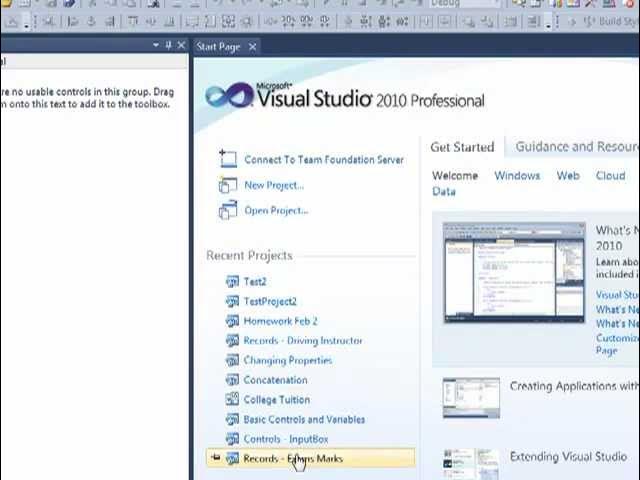Click the What's New screenshot thumbnail
640x480 pixels.
click(x=514, y=272)
